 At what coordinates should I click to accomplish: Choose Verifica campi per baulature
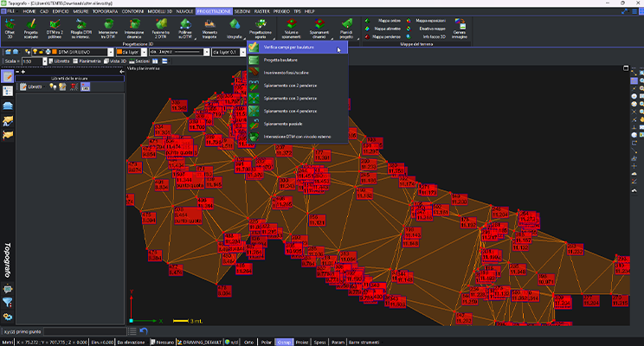coord(298,48)
